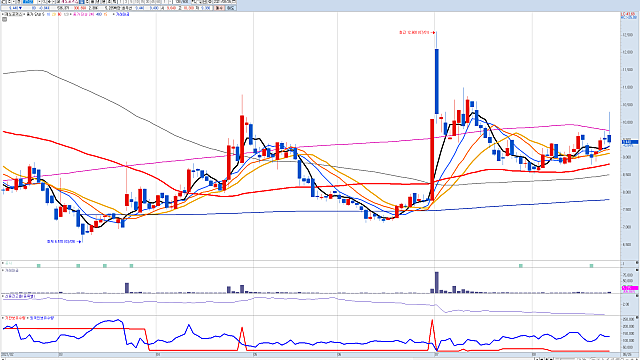The height and width of the screenshot is (360, 640).
Task: Click the blue current-price tag on the price axis
Action: 630,142
